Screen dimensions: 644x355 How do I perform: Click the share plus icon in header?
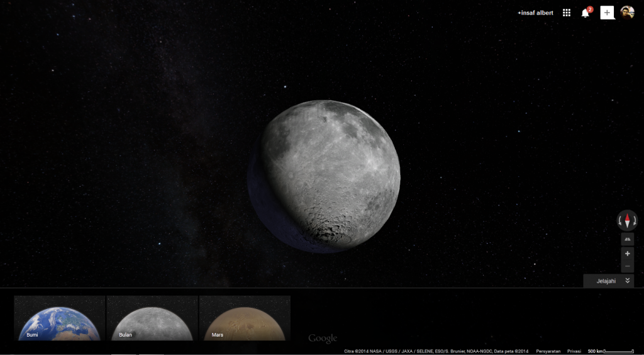(607, 13)
